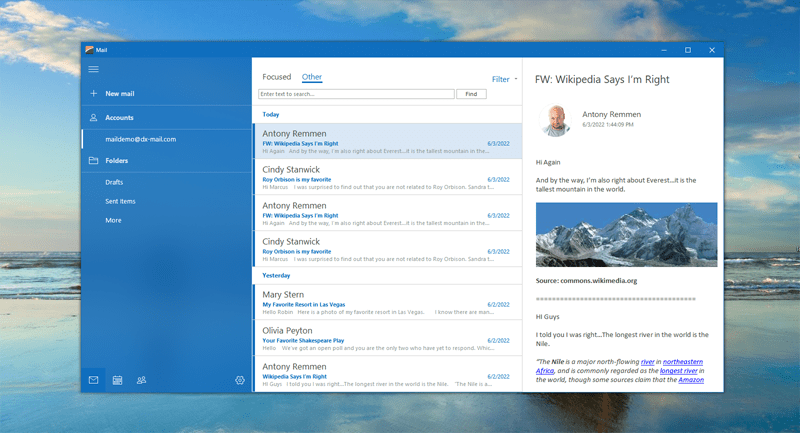Viewport: 800px width, 433px height.
Task: Open the hamburger navigation menu
Action: [x=93, y=69]
